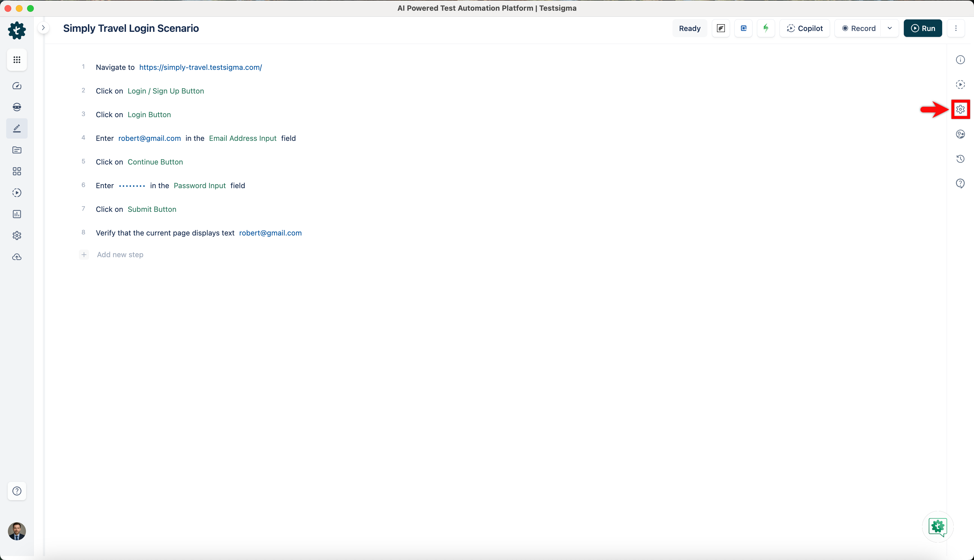Open the info icon on right panel
Screen dimensions: 974x560
[x=960, y=60]
